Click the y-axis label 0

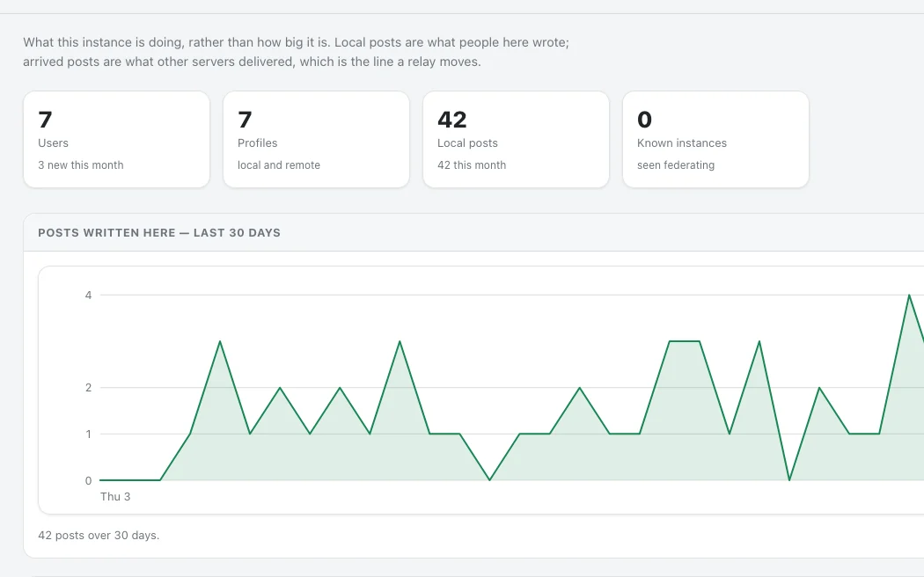(x=88, y=481)
